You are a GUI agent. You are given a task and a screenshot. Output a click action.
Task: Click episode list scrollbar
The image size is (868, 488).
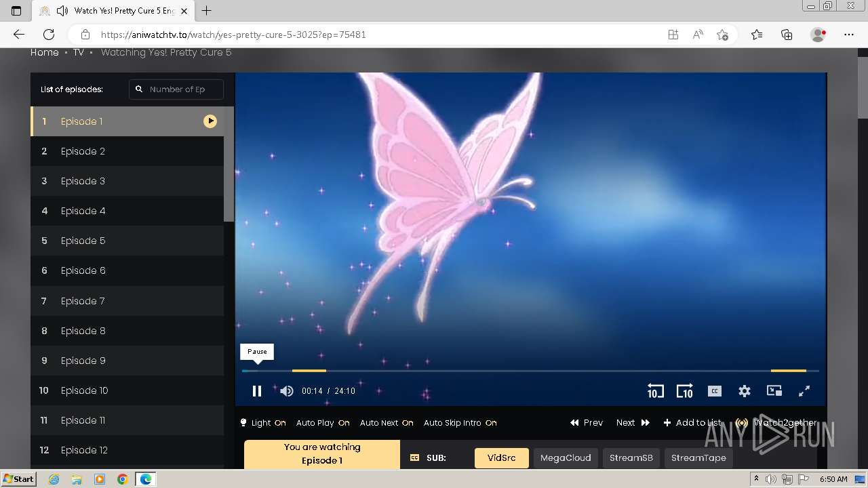point(229,164)
